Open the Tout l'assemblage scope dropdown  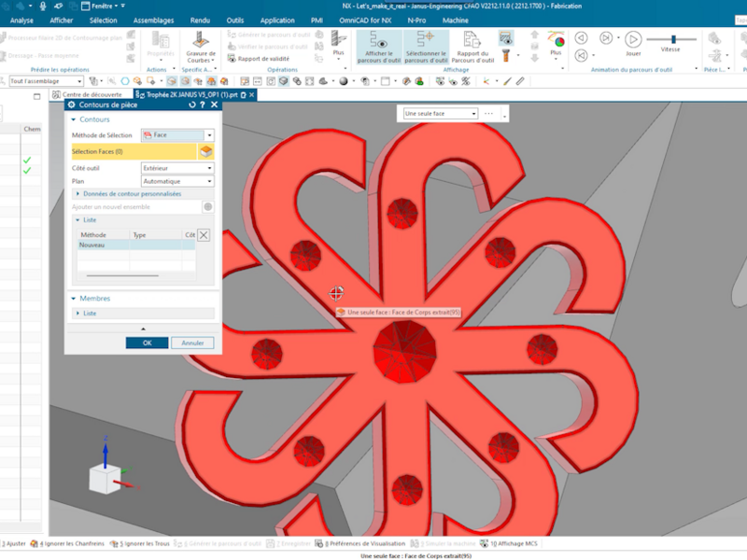point(46,81)
